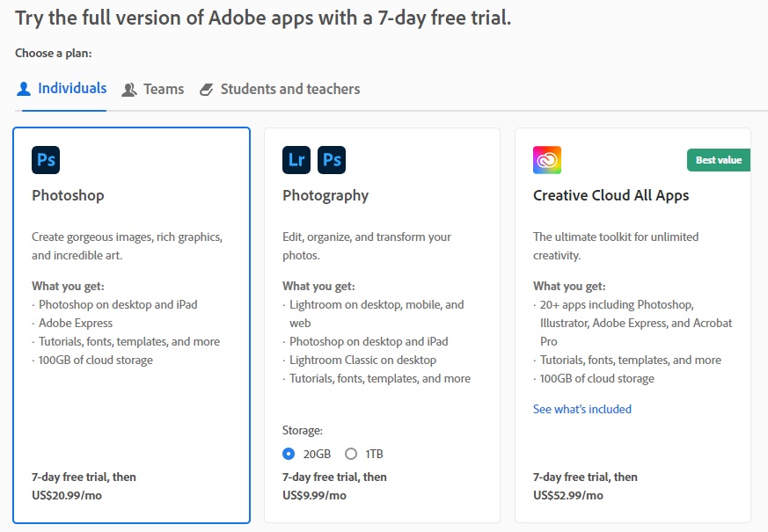This screenshot has height=532, width=768.
Task: Click the Lightroom Lr icon in Photography card
Action: click(296, 160)
